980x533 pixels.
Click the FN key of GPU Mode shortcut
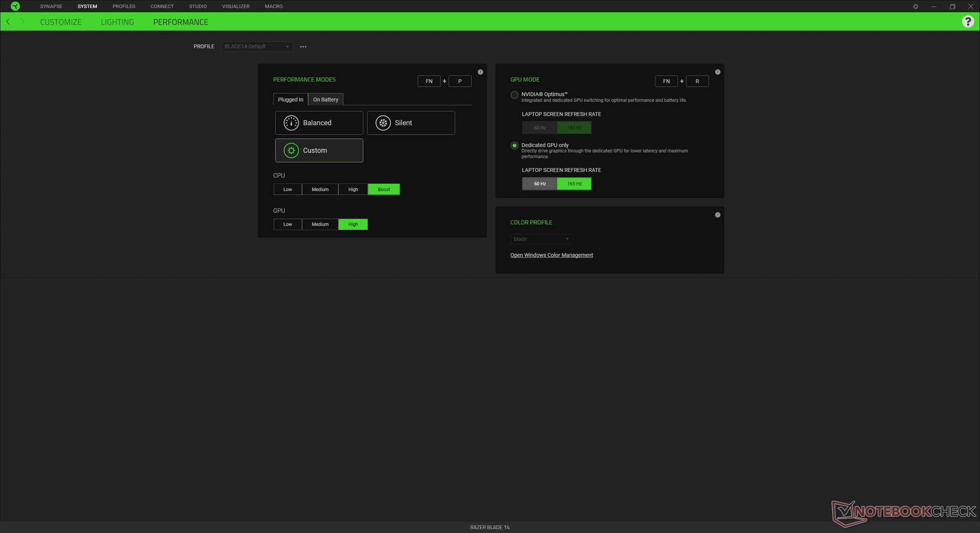pos(667,81)
